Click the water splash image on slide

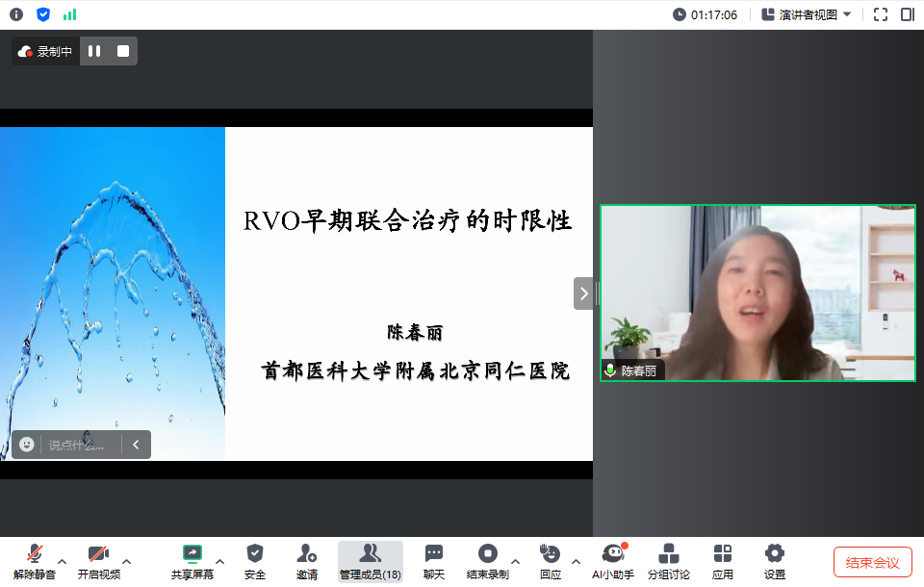pos(113,293)
